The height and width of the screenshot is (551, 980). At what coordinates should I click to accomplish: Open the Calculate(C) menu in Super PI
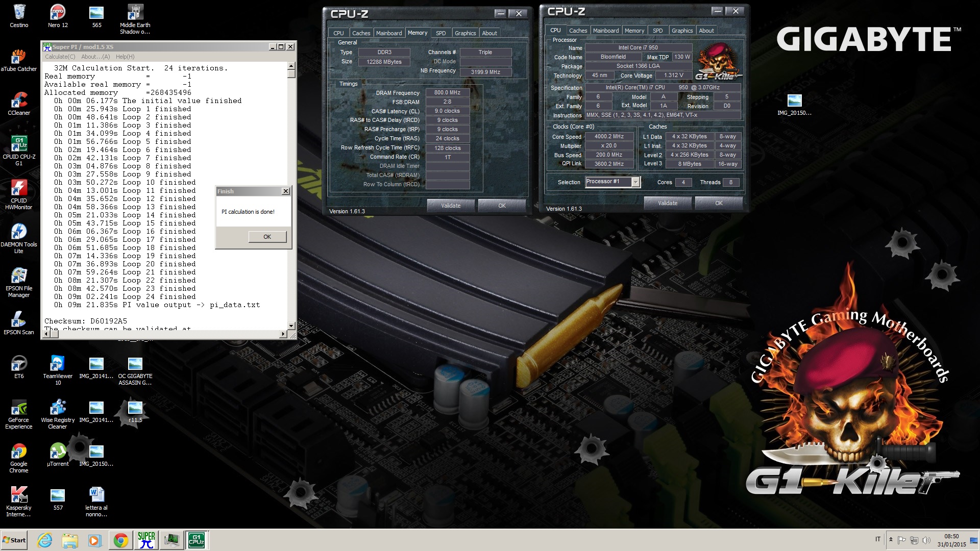tap(60, 57)
